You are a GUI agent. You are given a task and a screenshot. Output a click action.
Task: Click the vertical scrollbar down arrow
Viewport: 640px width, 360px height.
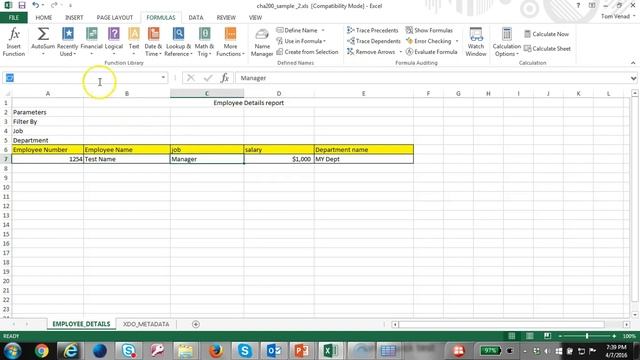pyautogui.click(x=635, y=315)
